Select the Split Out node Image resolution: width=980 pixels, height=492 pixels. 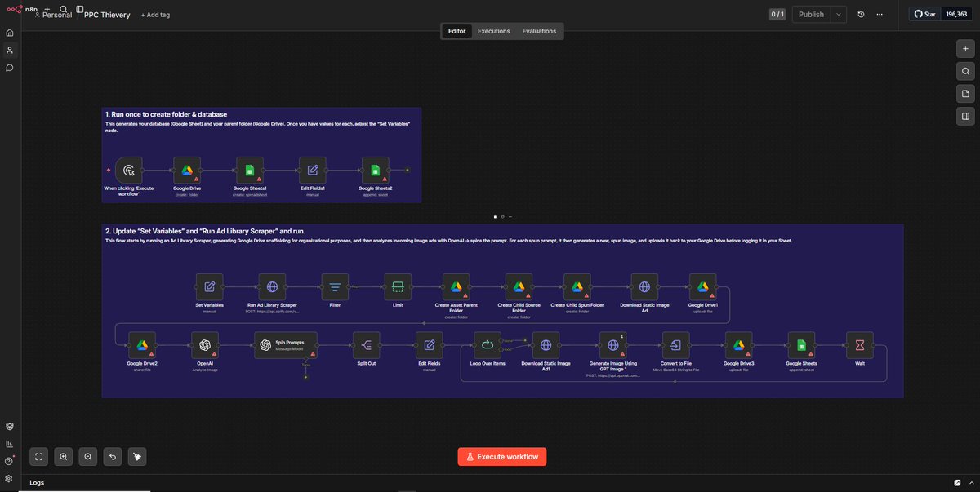367,344
